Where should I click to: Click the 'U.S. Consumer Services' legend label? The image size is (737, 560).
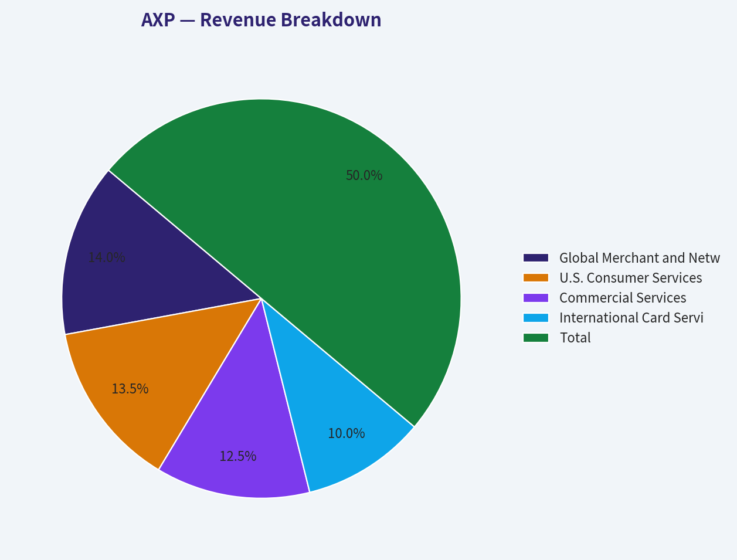click(631, 277)
